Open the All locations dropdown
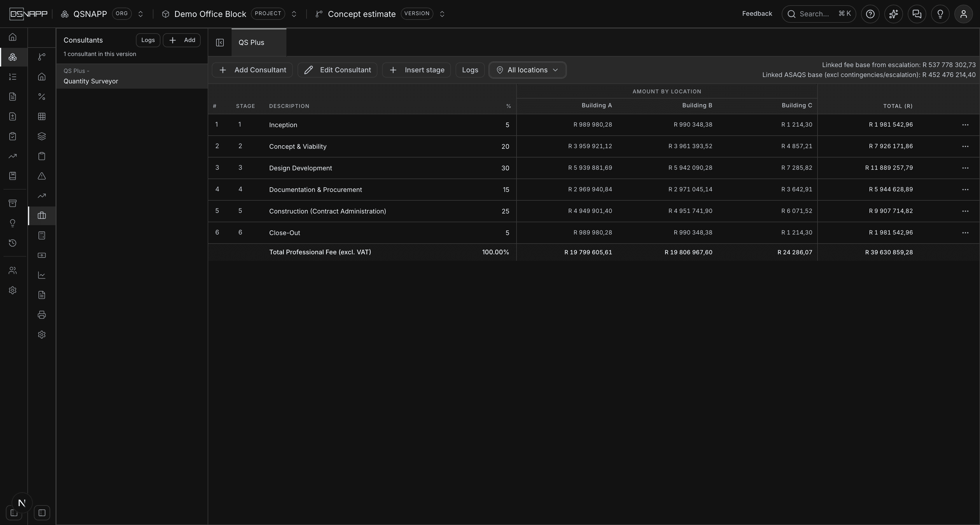This screenshot has width=980, height=525. 527,70
